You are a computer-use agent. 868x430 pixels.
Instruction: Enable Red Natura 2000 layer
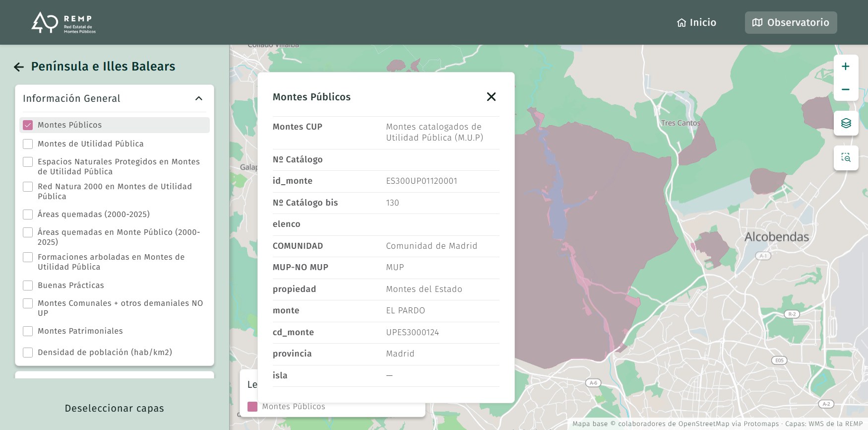tap(28, 187)
